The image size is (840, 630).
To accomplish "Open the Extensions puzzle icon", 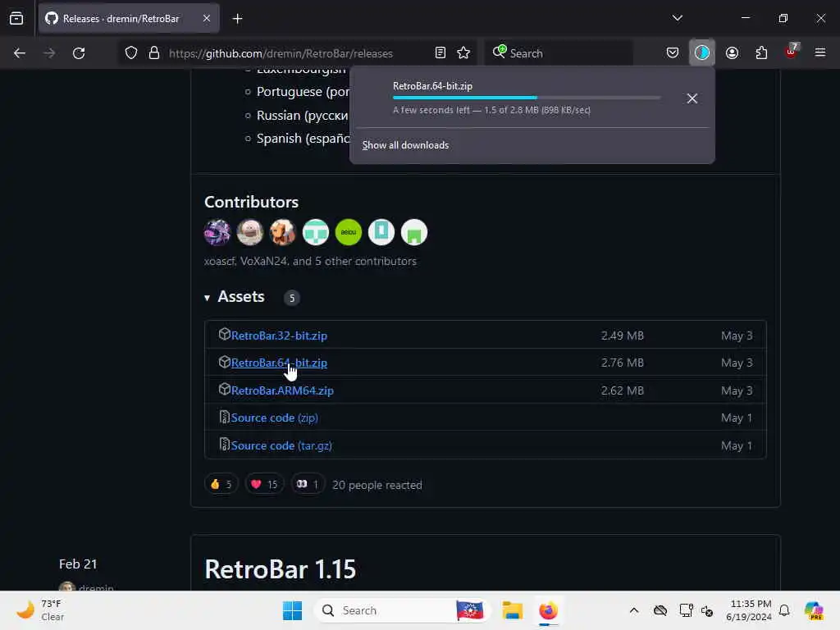I will pos(761,53).
